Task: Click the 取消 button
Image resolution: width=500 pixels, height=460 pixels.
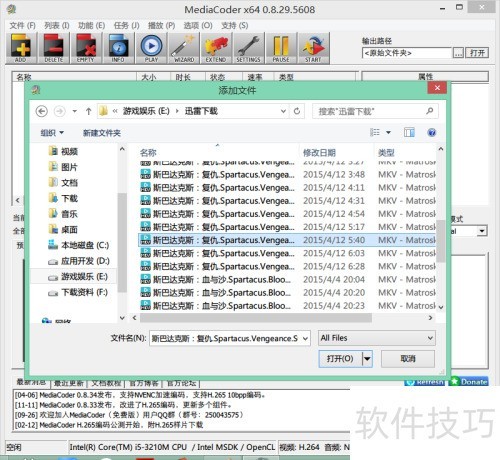Action: coord(408,359)
